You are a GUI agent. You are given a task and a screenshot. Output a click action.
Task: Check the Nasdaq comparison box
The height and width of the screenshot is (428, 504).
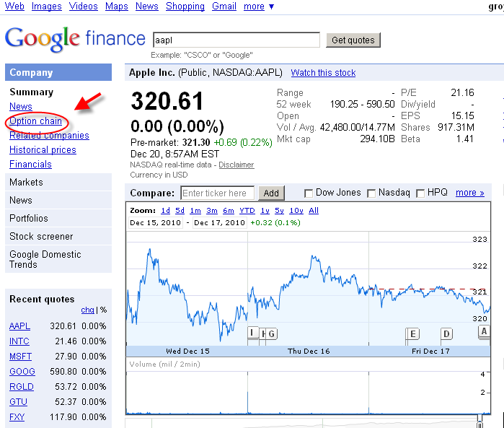(x=373, y=193)
